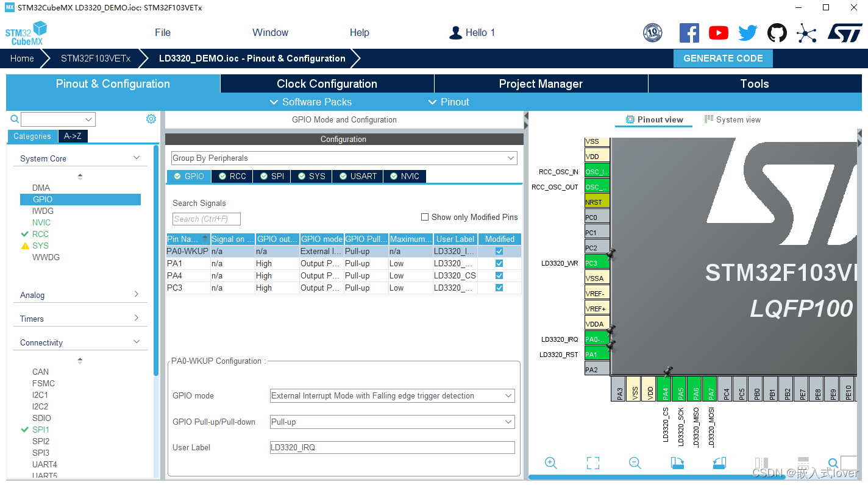Click the search magnifier in categories panel
Viewport: 868px width, 485px height.
click(15, 119)
